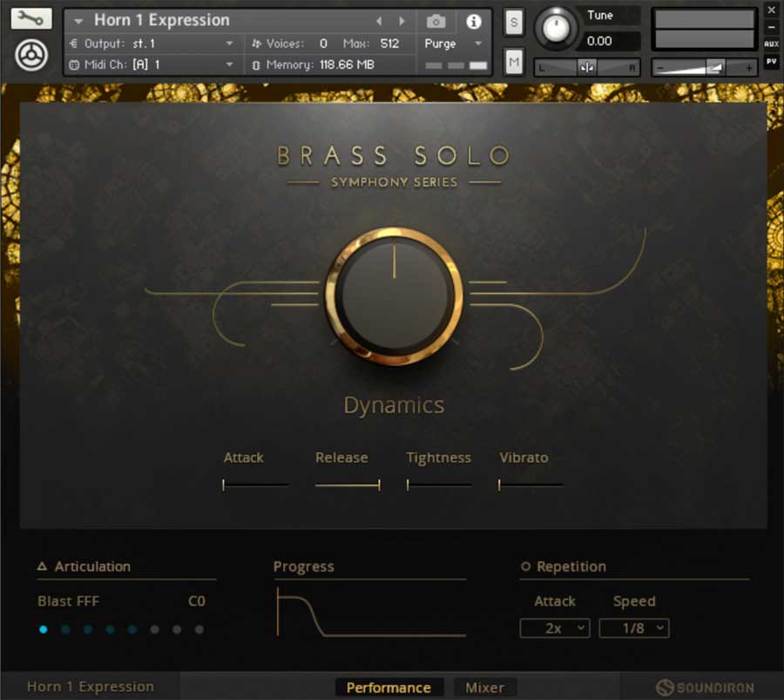Select the fifth articulation dot
This screenshot has width=784, height=700.
(x=132, y=629)
